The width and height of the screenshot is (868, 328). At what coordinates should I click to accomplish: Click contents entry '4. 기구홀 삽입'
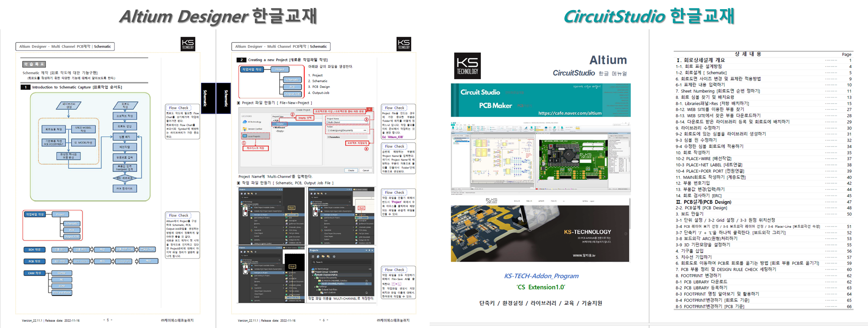click(690, 251)
